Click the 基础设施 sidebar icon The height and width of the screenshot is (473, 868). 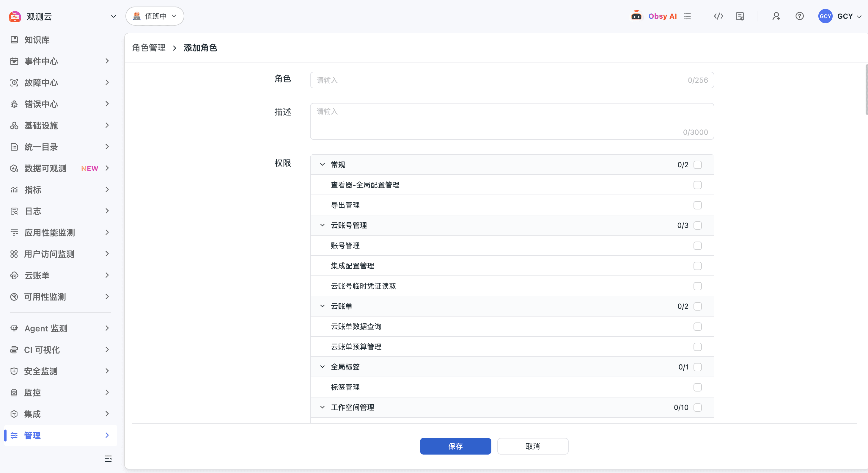[x=14, y=126]
